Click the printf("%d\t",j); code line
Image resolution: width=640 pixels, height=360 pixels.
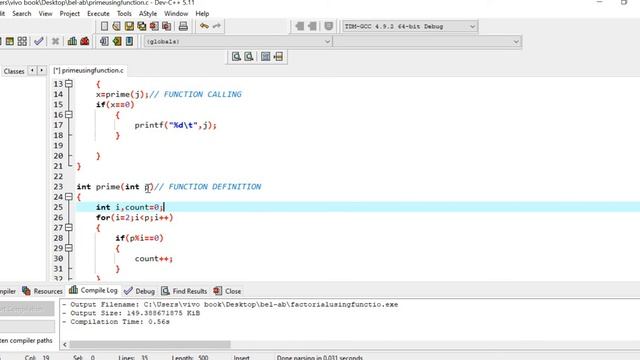(x=176, y=125)
